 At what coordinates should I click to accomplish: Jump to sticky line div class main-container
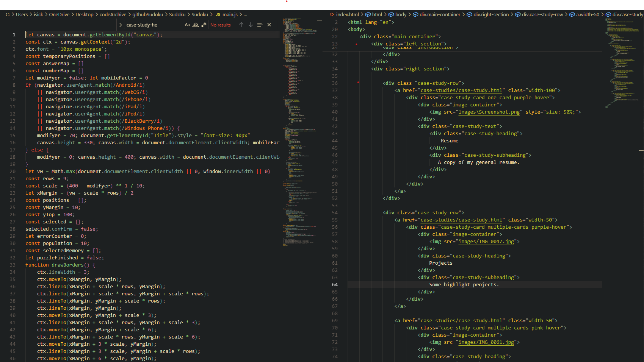click(x=400, y=36)
